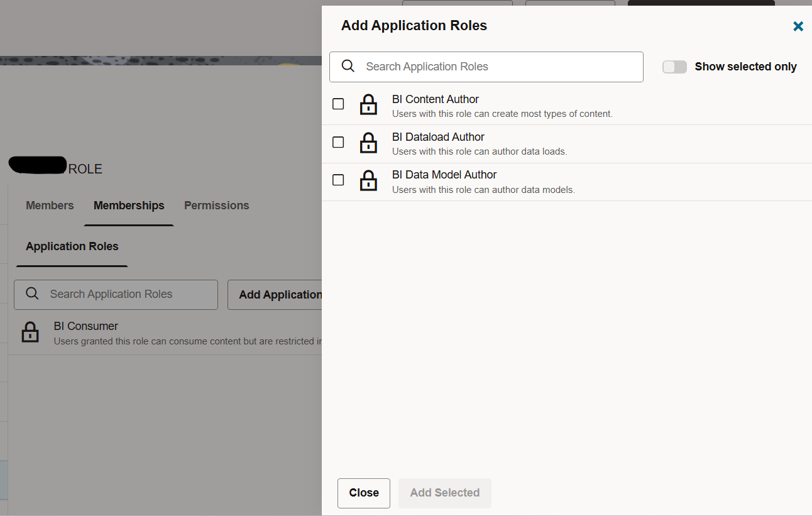
Task: Click the Add Application Roles dialog title
Action: (414, 26)
